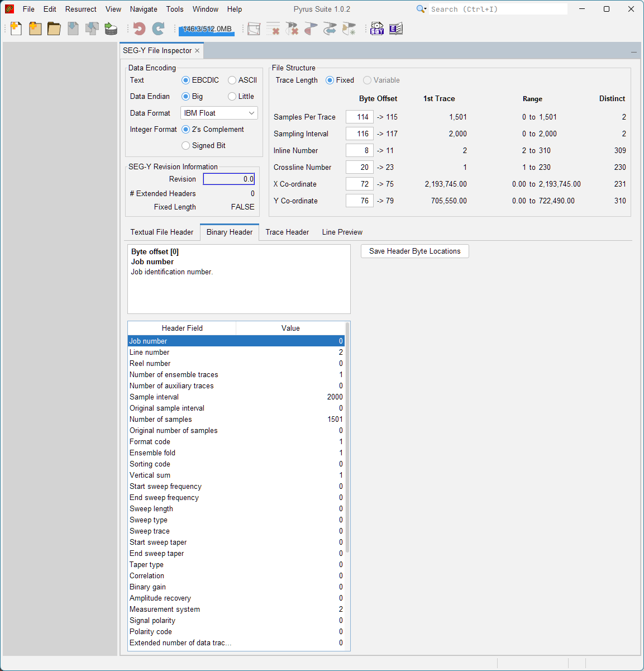Open the Edit menu
Screen dimensions: 644x671
(50, 9)
